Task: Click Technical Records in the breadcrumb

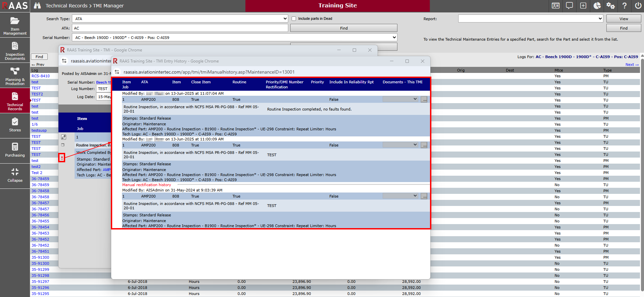Action: pos(66,6)
